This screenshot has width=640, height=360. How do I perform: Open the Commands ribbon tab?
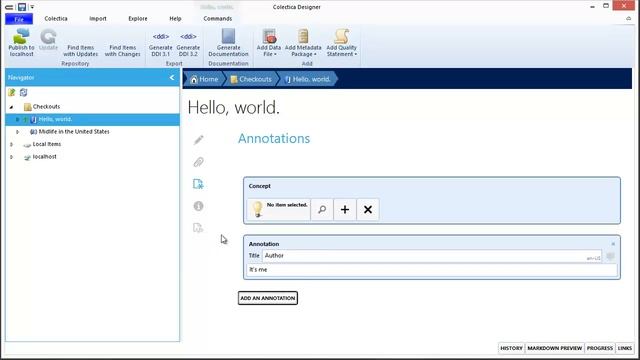218,19
